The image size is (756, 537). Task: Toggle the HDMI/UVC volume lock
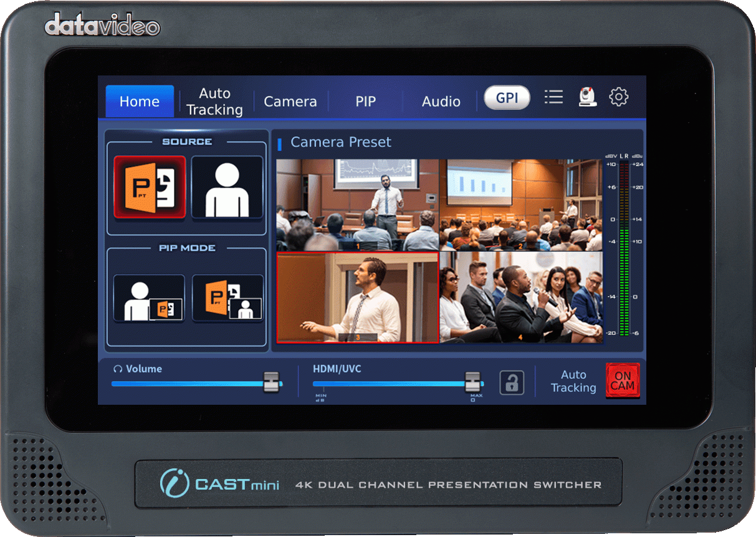(511, 382)
